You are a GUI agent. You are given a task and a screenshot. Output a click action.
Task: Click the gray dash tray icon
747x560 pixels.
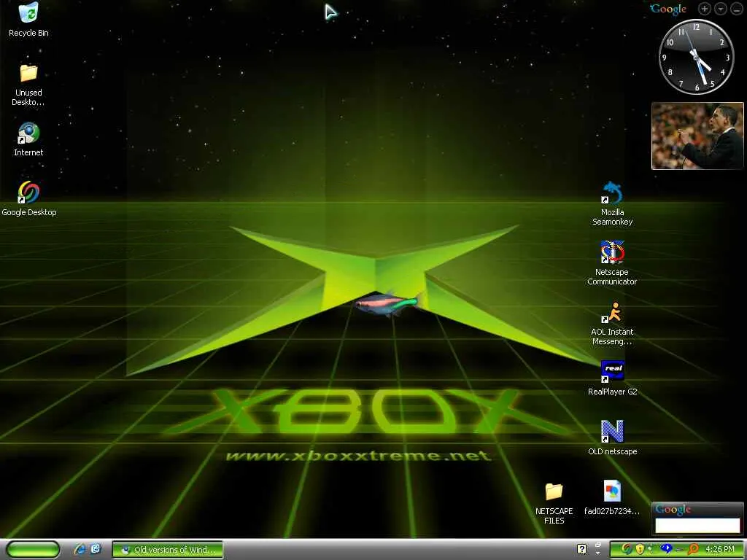(680, 549)
